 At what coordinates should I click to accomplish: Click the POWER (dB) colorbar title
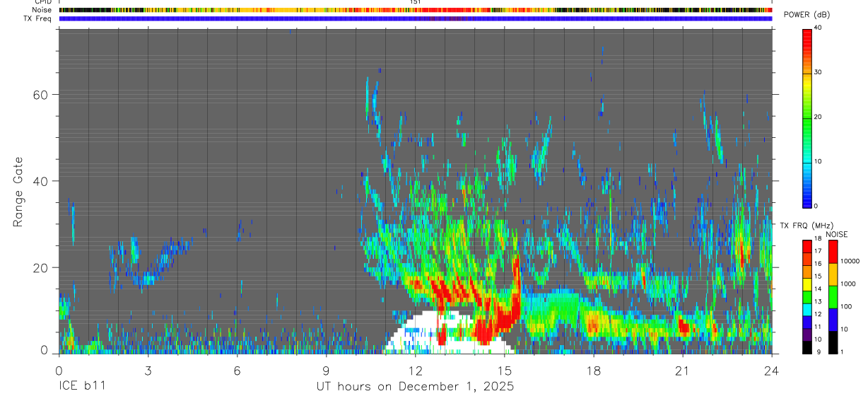click(807, 15)
